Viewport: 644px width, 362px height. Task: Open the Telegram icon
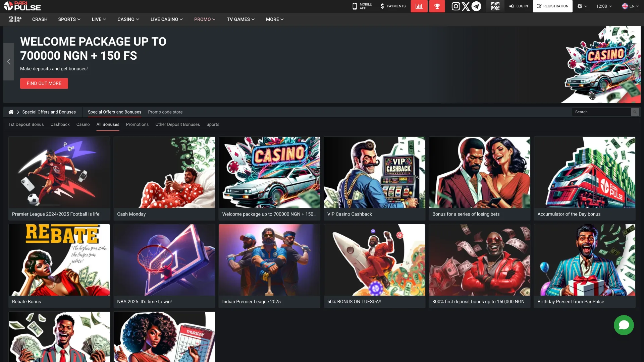pos(476,6)
